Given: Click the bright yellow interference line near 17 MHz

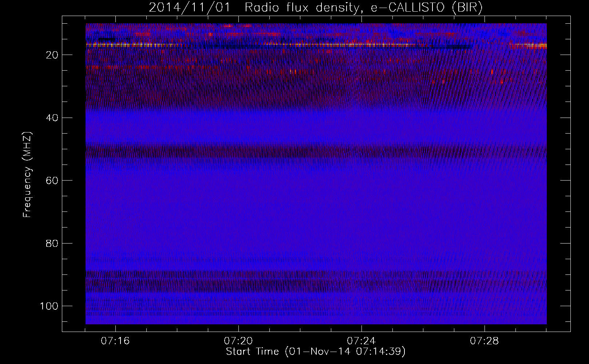Looking at the screenshot, I should (x=316, y=45).
